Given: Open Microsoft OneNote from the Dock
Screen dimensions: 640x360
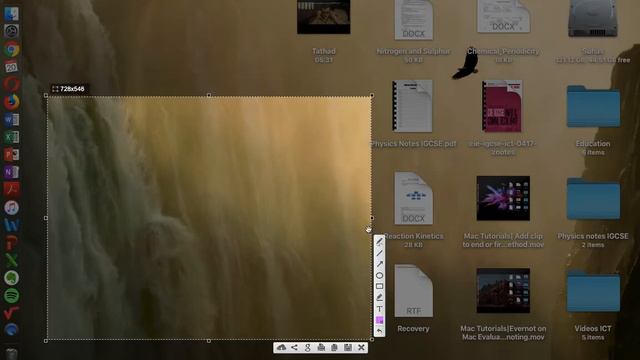Looking at the screenshot, I should tap(11, 172).
